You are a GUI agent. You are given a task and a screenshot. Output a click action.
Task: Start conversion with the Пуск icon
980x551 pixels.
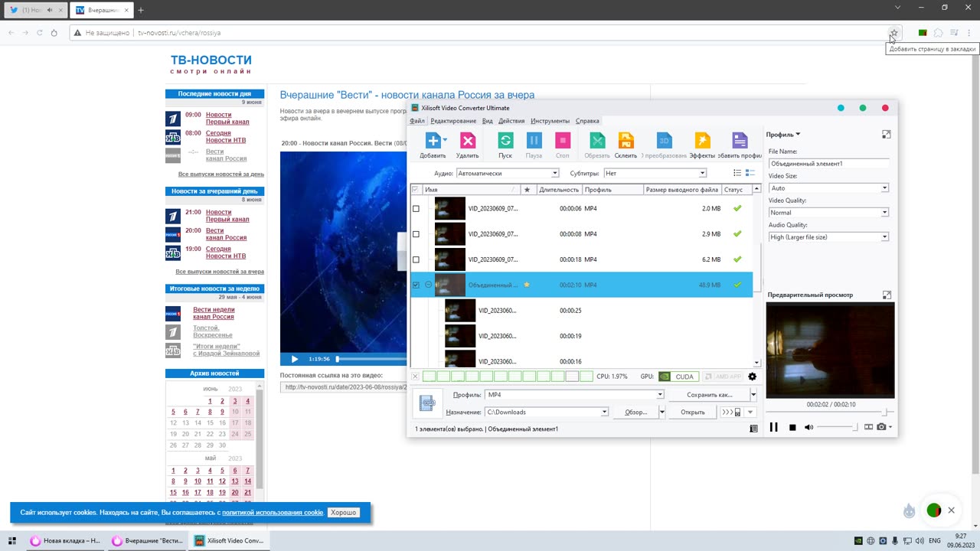click(x=505, y=141)
